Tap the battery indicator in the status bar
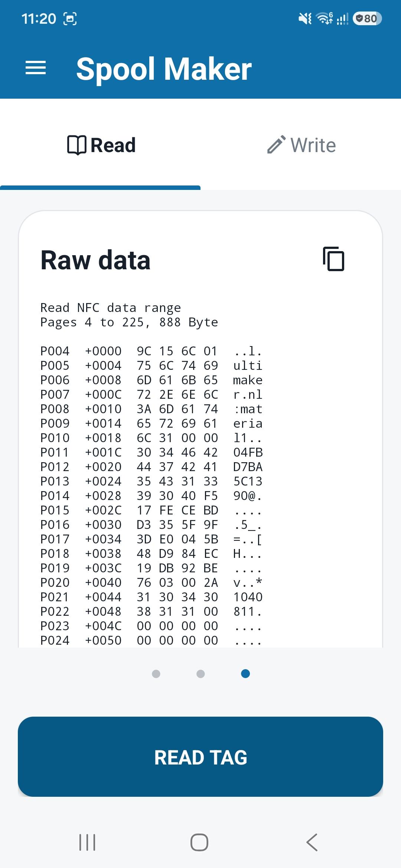Screen dimensions: 401x868 coord(367,19)
